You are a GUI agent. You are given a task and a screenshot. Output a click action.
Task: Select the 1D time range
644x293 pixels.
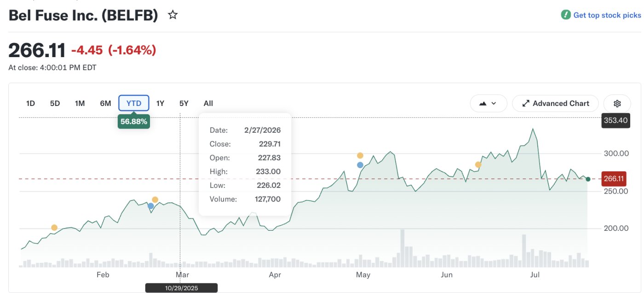(30, 103)
